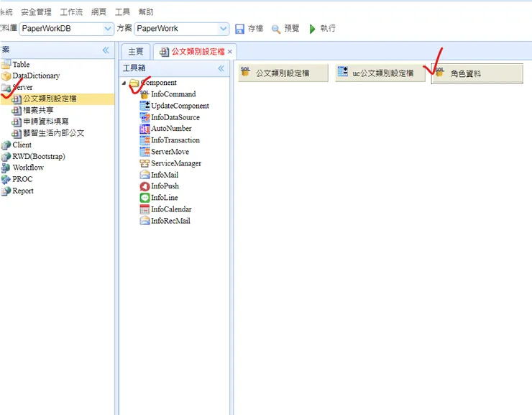Click the Client globe icon
This screenshot has height=415, width=532.
6,145
